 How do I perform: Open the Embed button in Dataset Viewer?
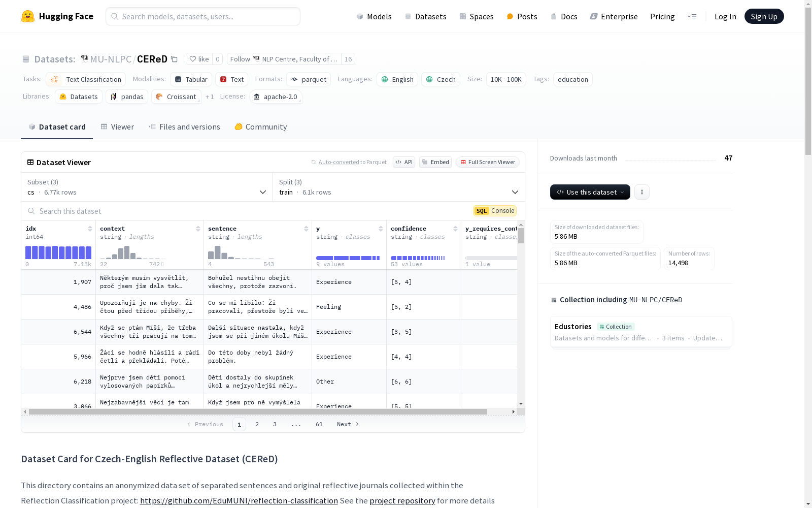tap(435, 162)
